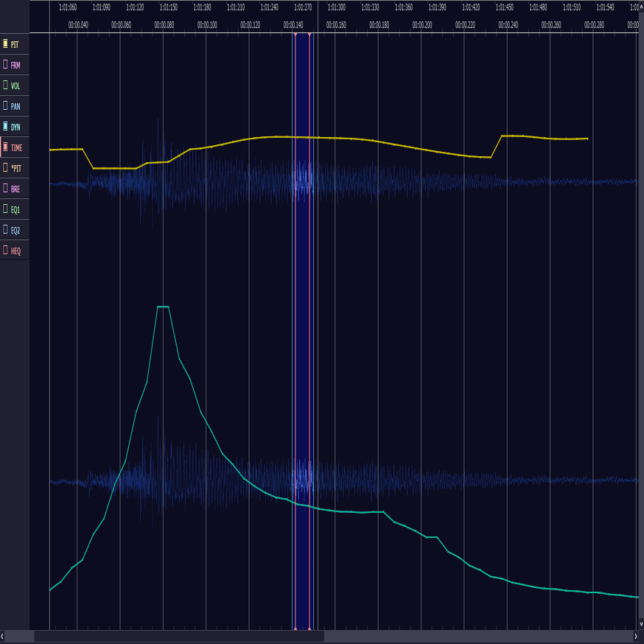This screenshot has height=644, width=644.
Task: Click ruler label 1:01:150
Action: (169, 7)
